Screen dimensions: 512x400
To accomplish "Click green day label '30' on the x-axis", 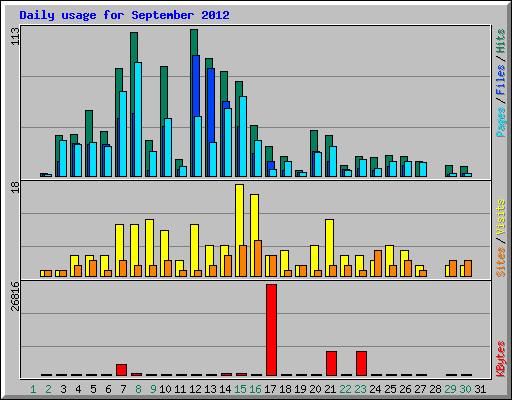I will coord(465,389).
